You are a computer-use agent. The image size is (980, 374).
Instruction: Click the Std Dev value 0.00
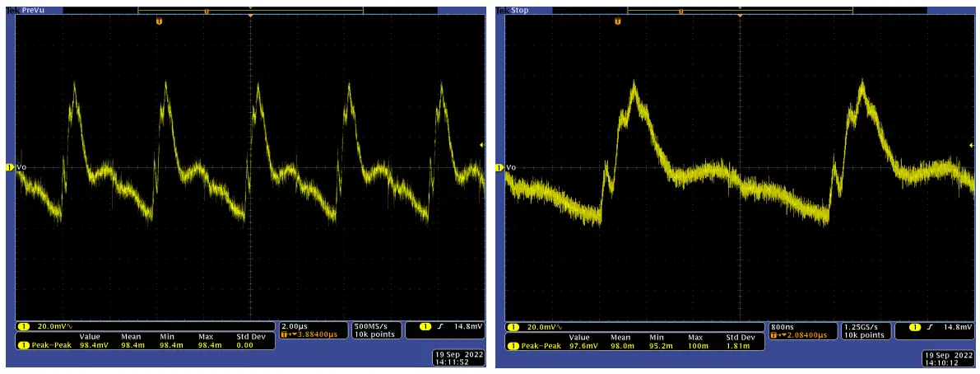[244, 345]
